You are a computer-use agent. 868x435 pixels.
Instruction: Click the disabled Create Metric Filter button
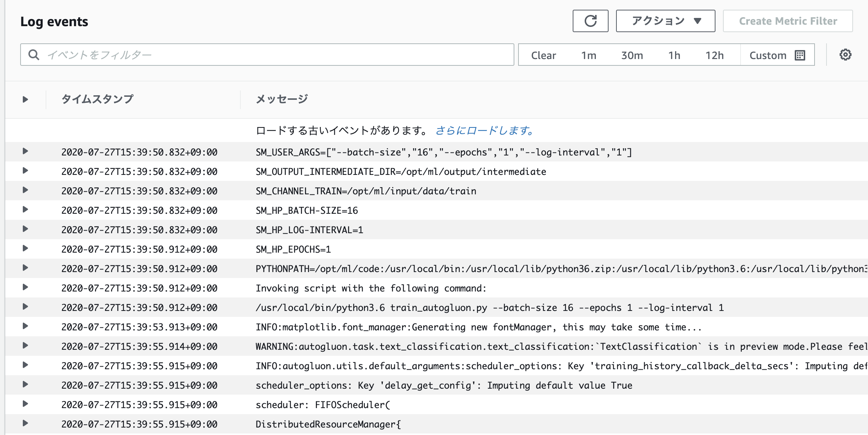tap(788, 21)
